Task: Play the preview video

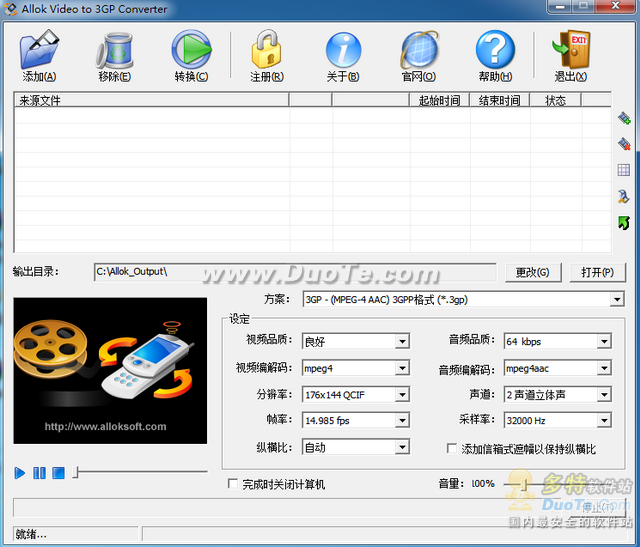Action: 19,473
